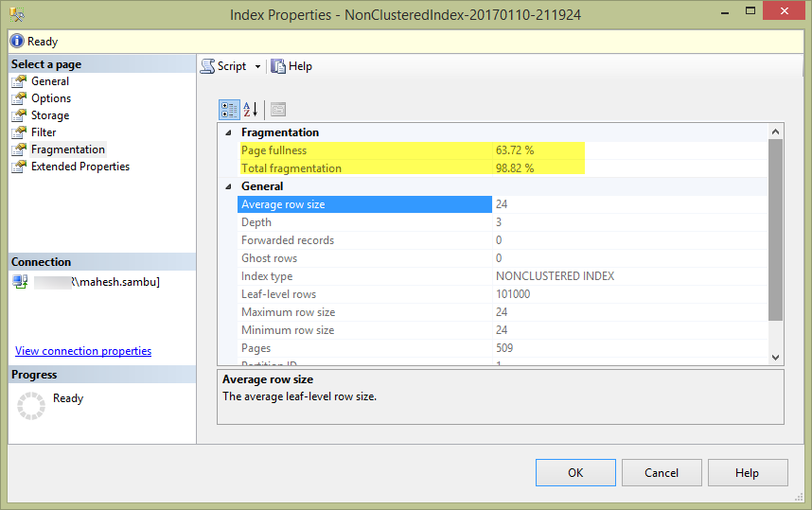Click the server connection icon

click(20, 282)
